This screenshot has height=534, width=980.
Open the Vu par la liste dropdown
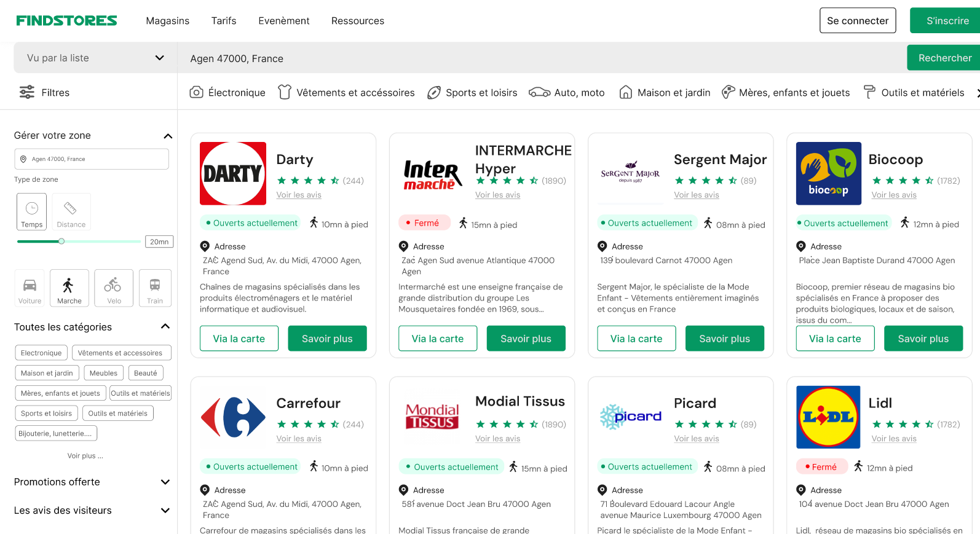(95, 58)
